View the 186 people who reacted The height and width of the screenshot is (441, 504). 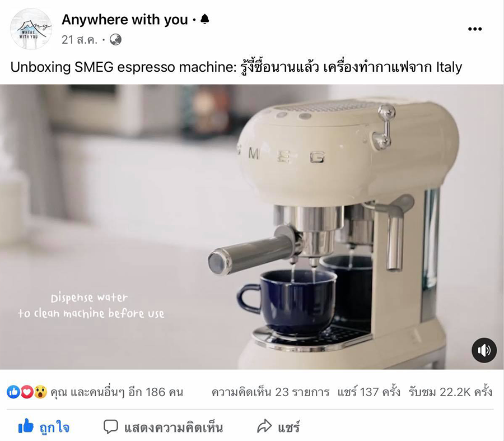click(117, 392)
